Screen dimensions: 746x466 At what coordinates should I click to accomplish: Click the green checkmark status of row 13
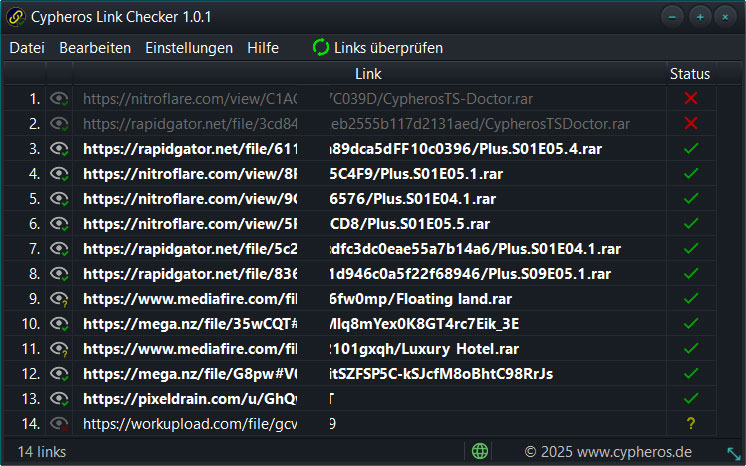point(691,398)
